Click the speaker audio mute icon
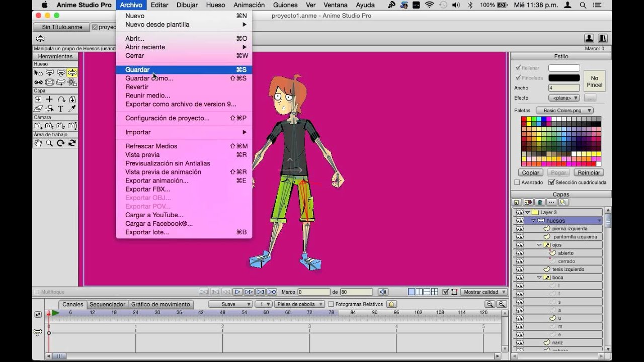This screenshot has width=644, height=362. click(x=383, y=292)
